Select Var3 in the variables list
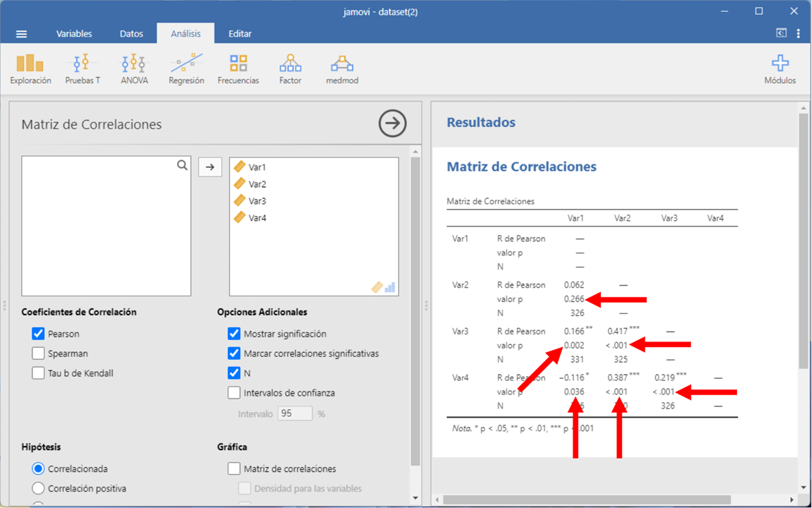Image resolution: width=812 pixels, height=508 pixels. click(257, 201)
